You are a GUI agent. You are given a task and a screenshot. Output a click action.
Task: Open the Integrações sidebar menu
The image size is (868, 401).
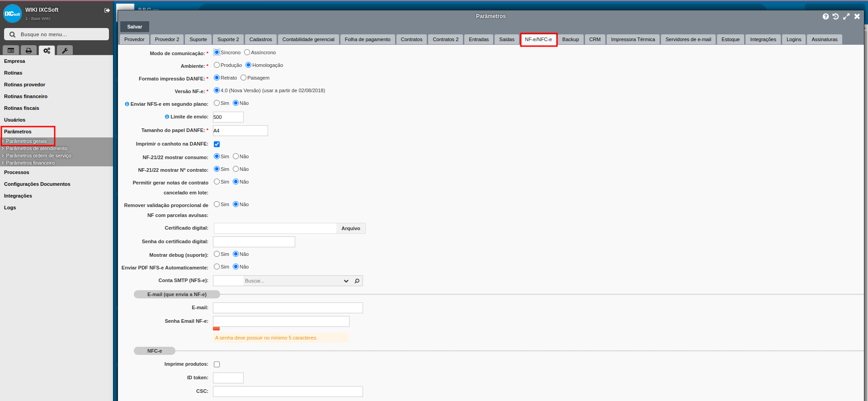click(18, 196)
